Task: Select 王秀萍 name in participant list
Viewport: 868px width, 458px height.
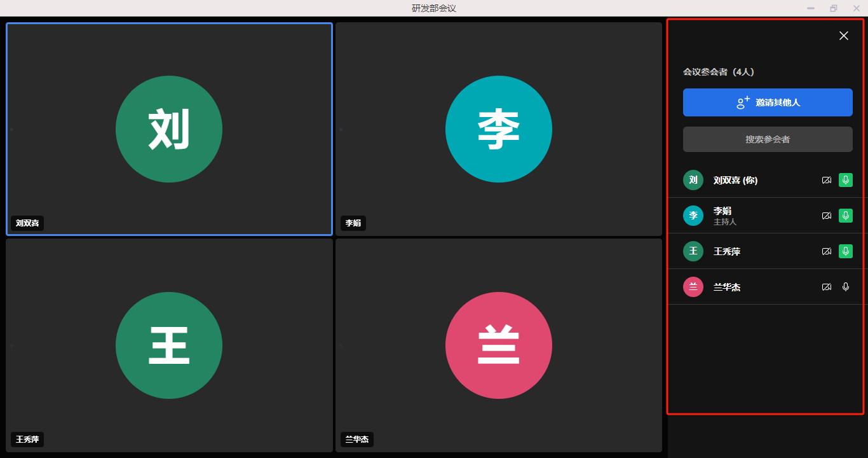Action: [727, 251]
